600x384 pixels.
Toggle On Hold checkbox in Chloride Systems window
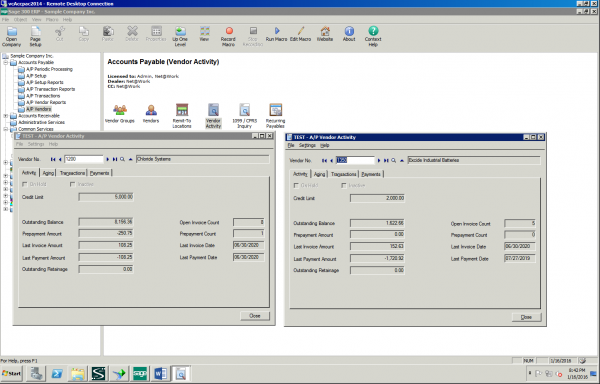[x=25, y=184]
